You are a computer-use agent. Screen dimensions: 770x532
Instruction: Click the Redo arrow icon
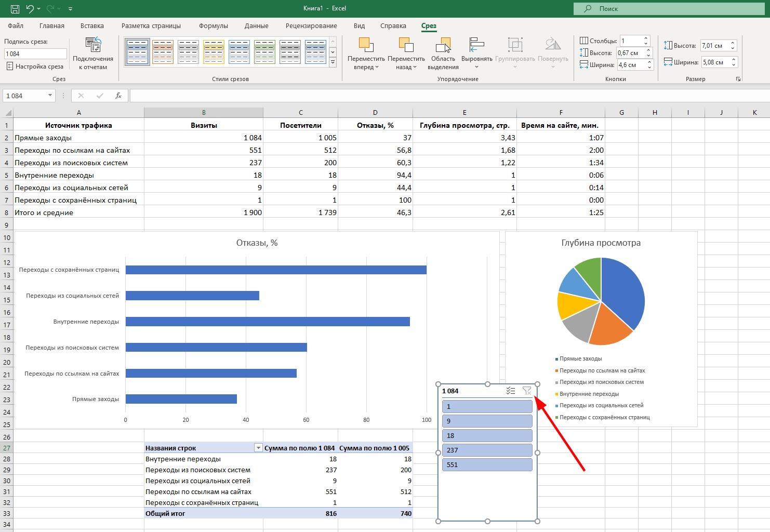pyautogui.click(x=50, y=8)
